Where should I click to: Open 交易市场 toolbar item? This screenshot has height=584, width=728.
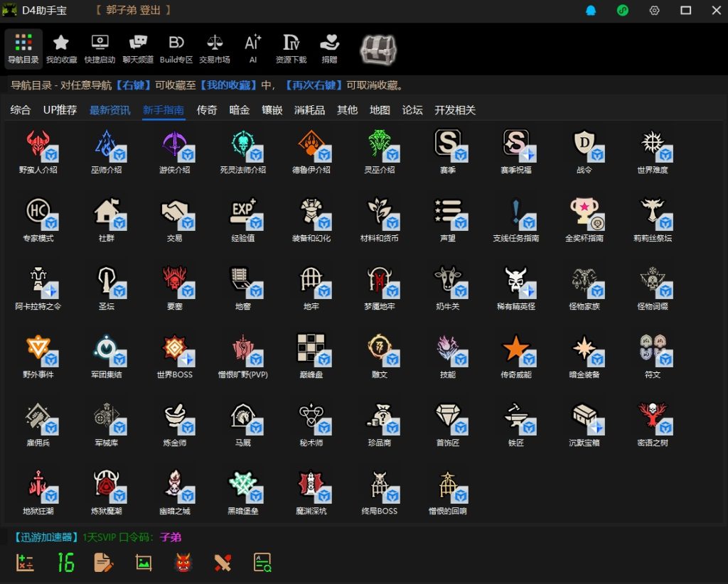(215, 48)
